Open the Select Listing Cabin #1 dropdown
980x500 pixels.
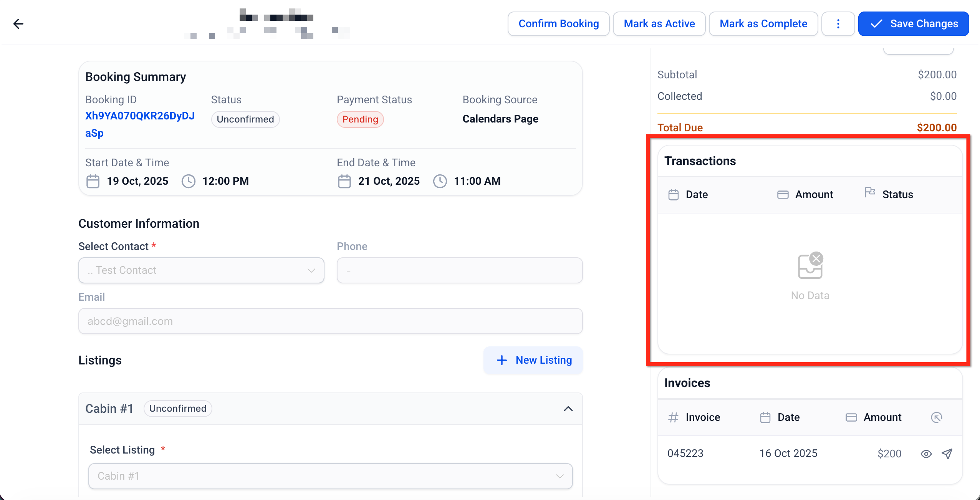tap(330, 476)
